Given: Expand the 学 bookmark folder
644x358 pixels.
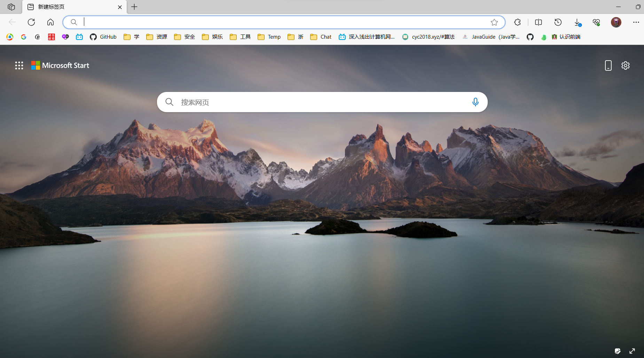Looking at the screenshot, I should pyautogui.click(x=132, y=37).
